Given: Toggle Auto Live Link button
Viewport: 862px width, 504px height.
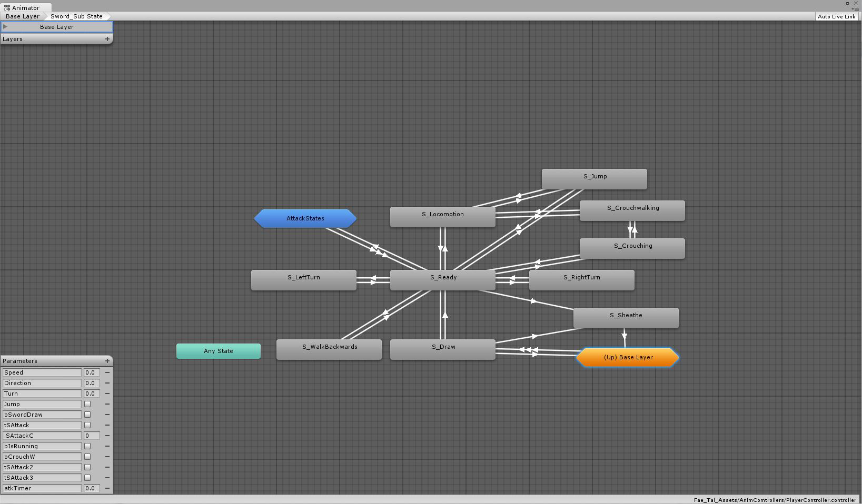Looking at the screenshot, I should coord(836,16).
